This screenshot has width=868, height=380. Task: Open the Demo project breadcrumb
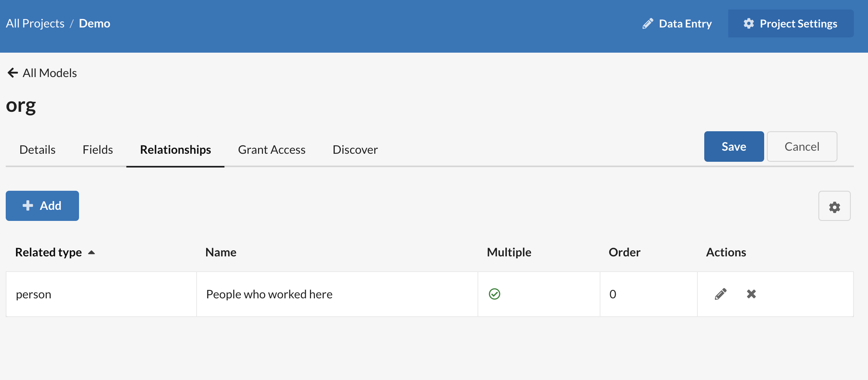click(x=95, y=24)
